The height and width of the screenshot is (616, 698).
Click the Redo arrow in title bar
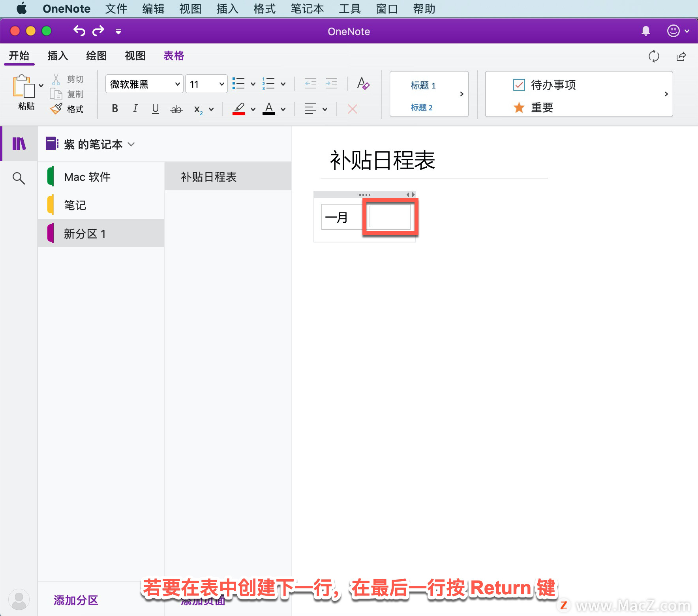click(98, 31)
